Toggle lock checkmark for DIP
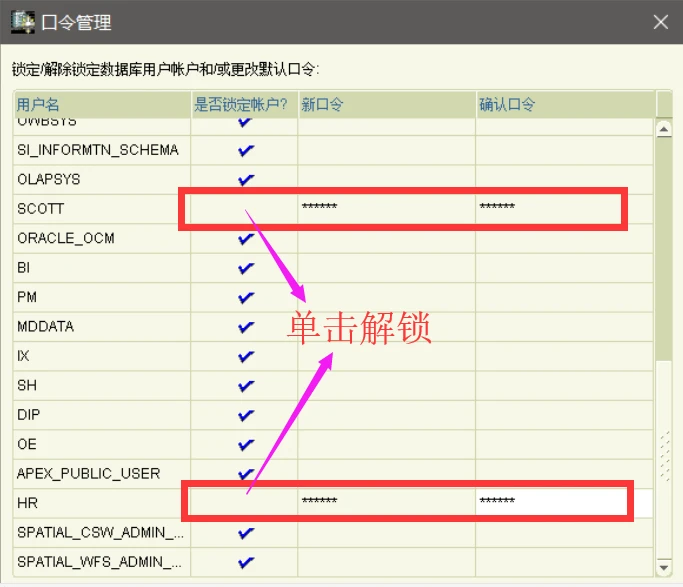The height and width of the screenshot is (587, 683). pos(246,415)
